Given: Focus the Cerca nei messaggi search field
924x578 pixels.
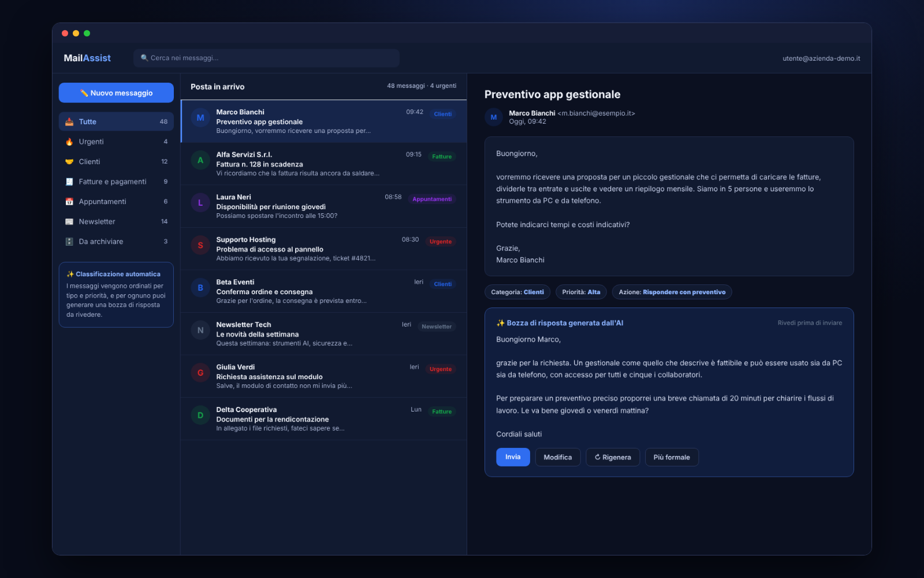Looking at the screenshot, I should (x=266, y=58).
